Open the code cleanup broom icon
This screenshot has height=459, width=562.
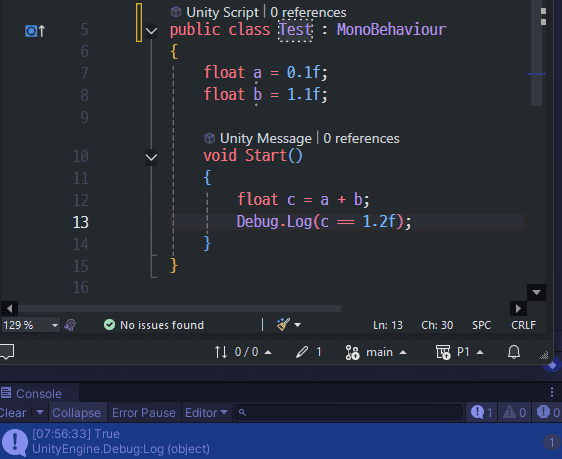283,325
